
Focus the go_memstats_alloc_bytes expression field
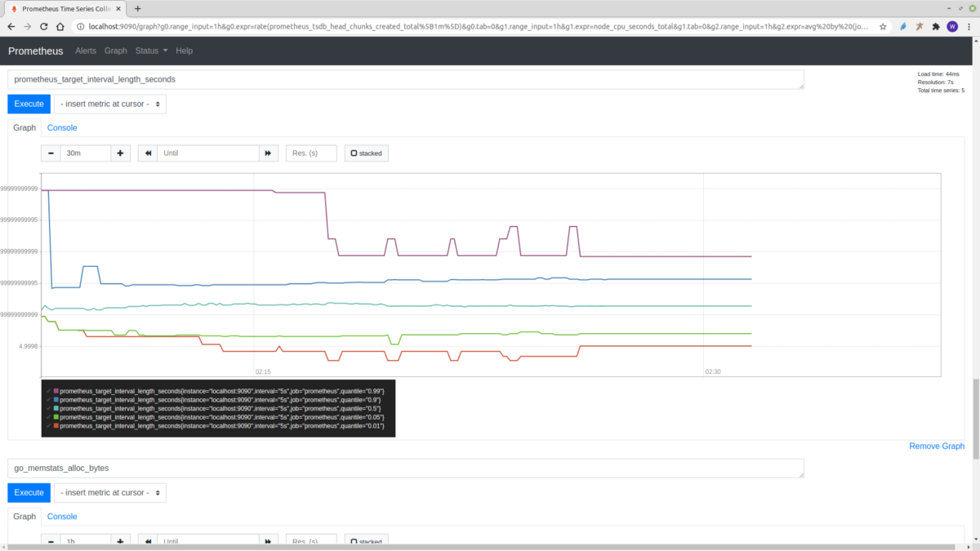pyautogui.click(x=406, y=468)
